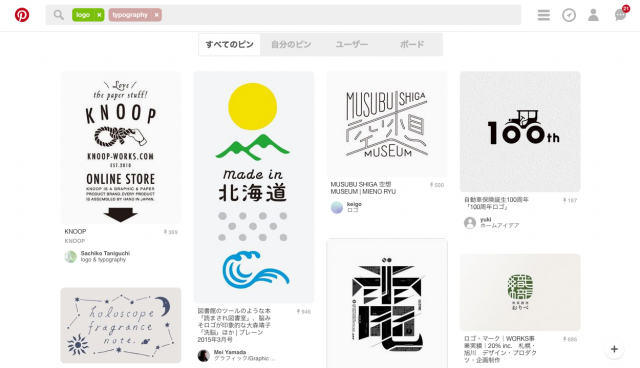
Task: Click the KNOOP pin title text
Action: click(75, 231)
